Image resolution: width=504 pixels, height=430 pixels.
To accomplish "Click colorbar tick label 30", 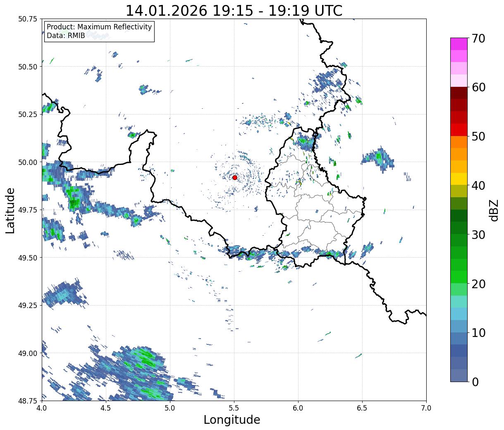I will tap(478, 234).
